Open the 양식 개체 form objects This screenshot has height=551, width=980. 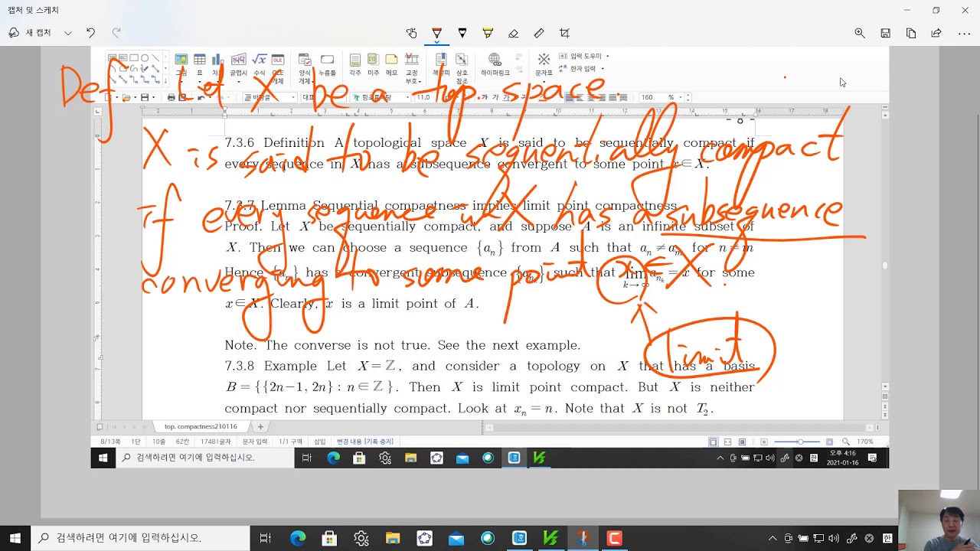305,69
